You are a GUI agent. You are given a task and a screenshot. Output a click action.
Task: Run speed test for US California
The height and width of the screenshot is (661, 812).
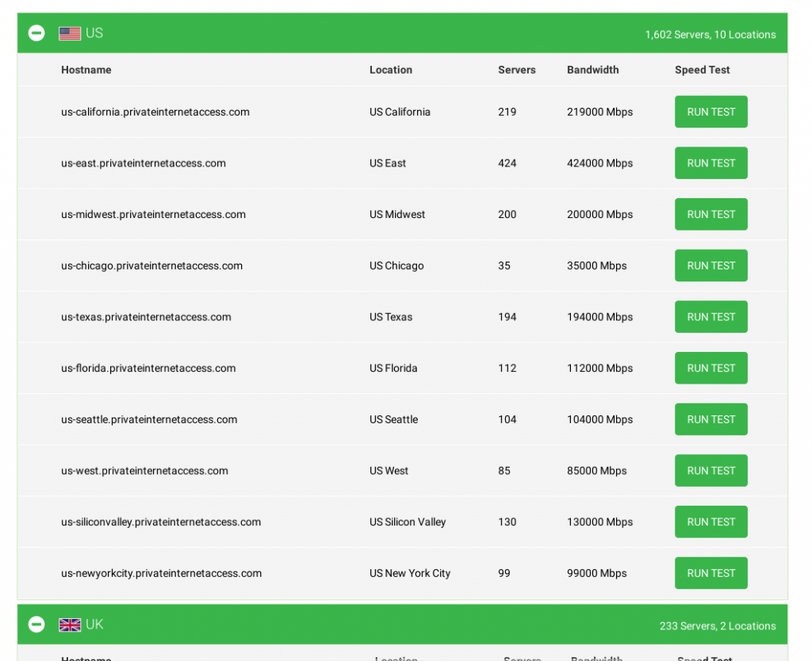click(x=711, y=112)
